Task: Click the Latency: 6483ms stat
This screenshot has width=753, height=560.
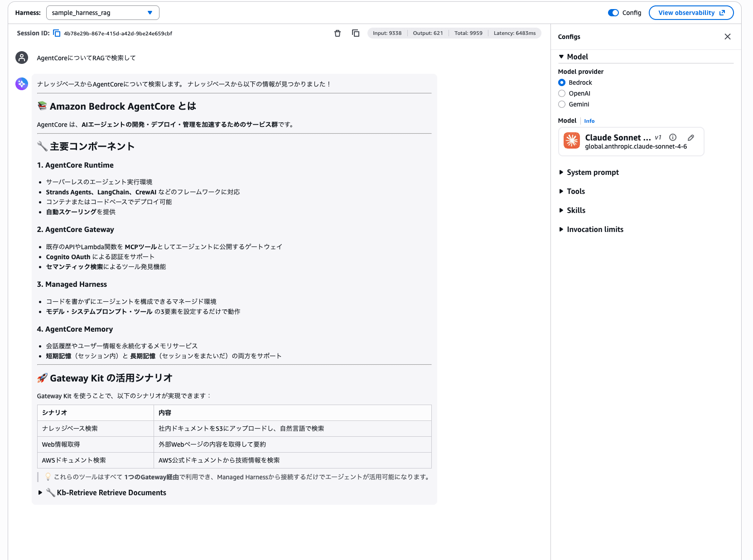Action: [x=515, y=33]
